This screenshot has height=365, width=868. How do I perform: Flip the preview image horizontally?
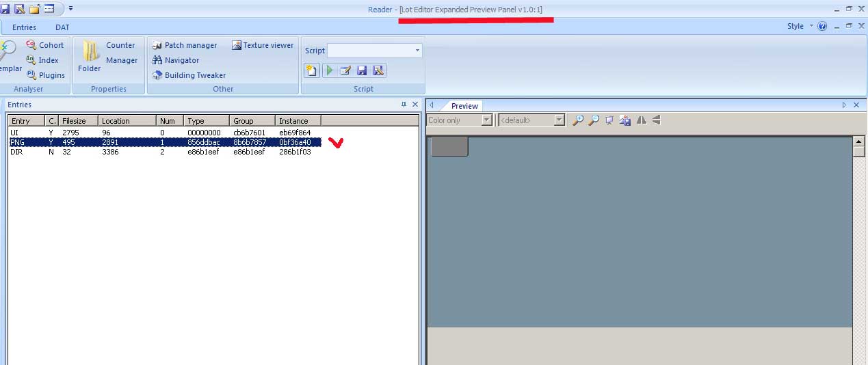[x=641, y=120]
